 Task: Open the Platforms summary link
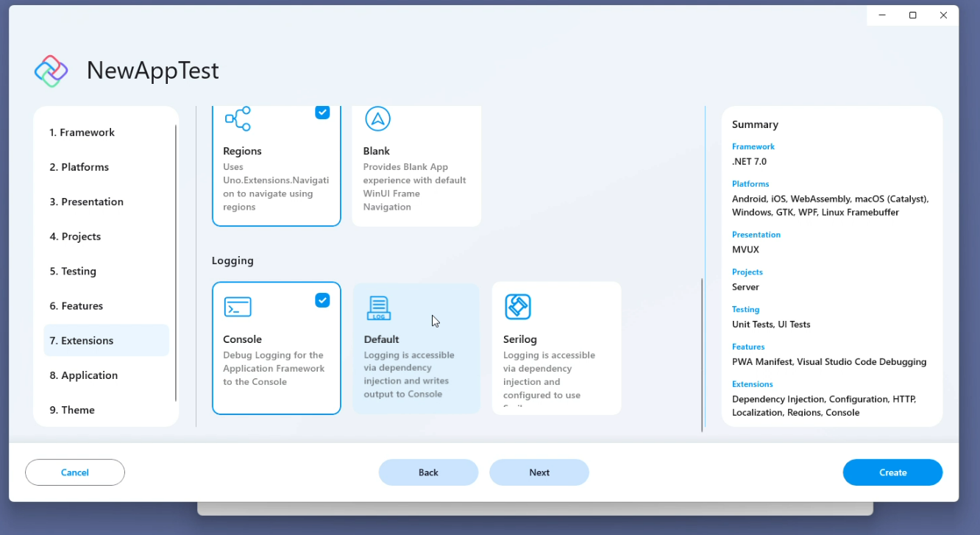750,183
